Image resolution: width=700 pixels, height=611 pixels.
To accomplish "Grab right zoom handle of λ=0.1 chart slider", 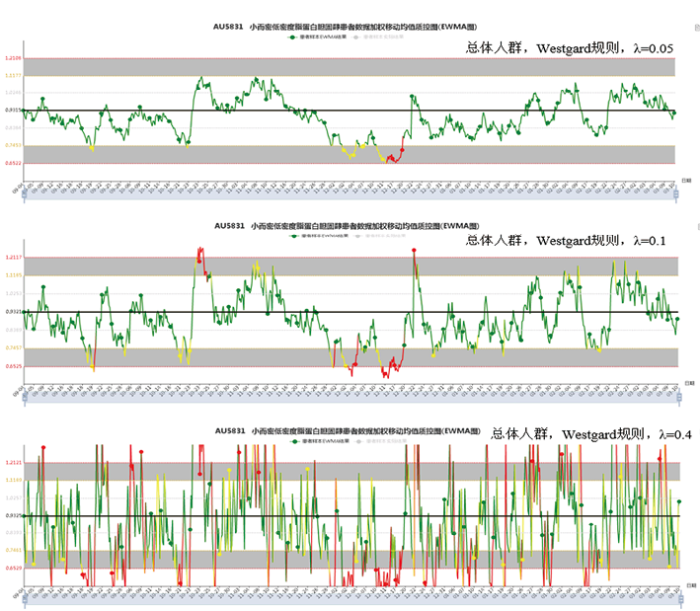I will [x=679, y=397].
